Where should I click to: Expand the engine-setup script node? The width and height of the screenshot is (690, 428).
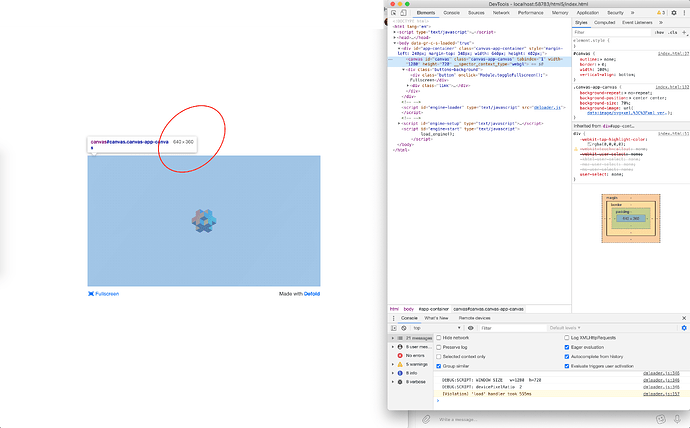399,124
